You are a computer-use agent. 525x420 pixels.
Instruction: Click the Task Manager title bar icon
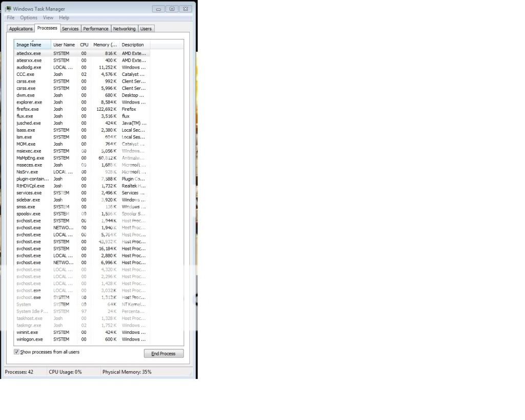tap(8, 9)
